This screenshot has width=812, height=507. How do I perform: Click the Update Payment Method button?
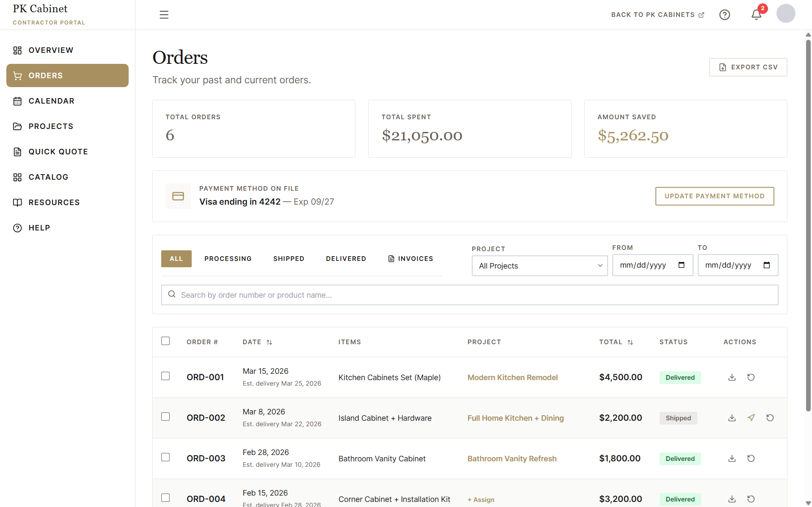click(x=714, y=196)
